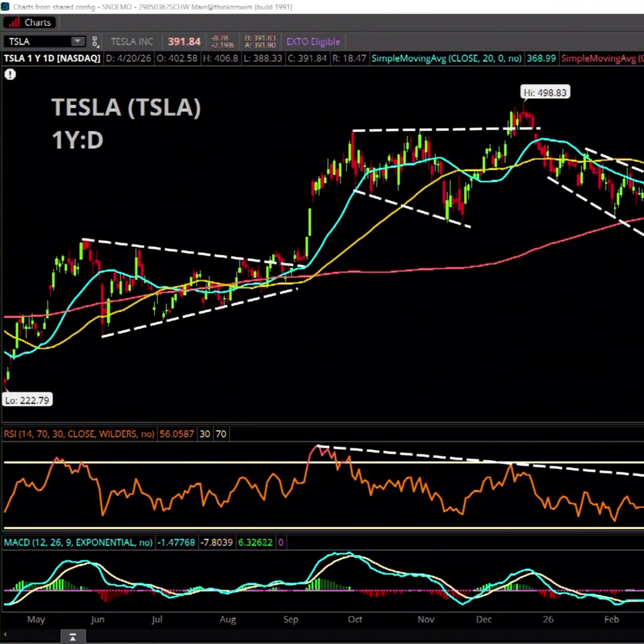Click the MACD value -1.47768

pos(176,542)
